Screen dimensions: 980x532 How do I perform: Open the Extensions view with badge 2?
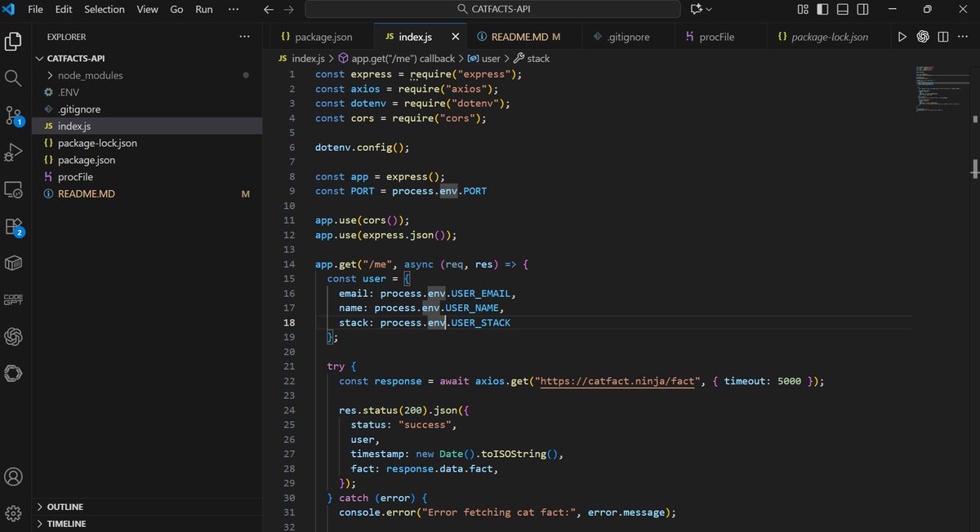tap(13, 227)
